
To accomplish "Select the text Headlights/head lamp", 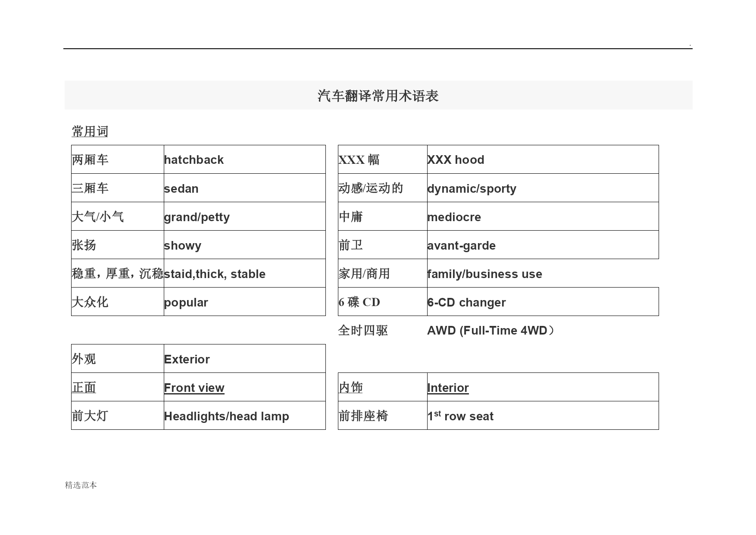I will tap(226, 416).
